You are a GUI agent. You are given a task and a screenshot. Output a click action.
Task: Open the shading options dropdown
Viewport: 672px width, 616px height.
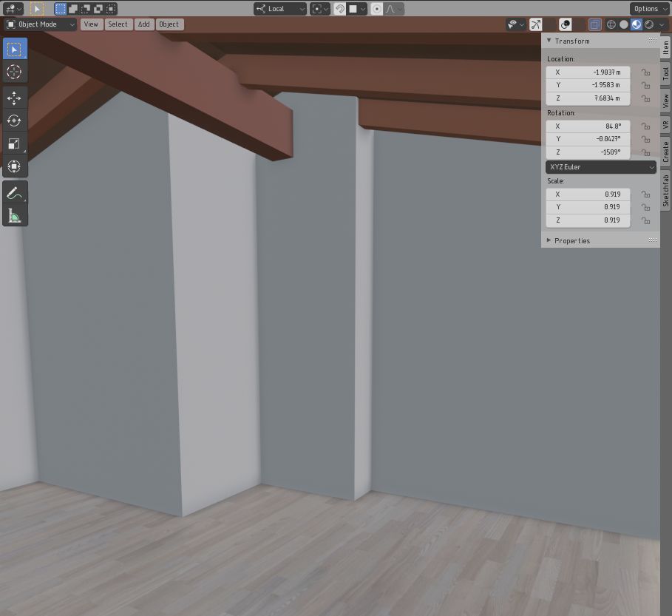tap(662, 24)
